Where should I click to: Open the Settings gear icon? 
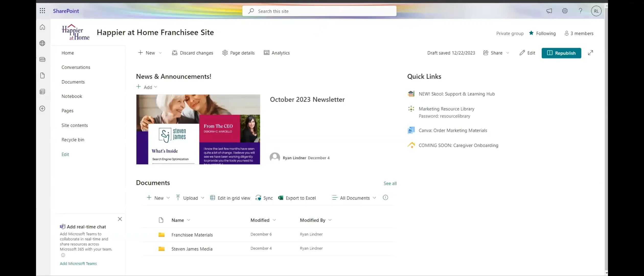(565, 11)
